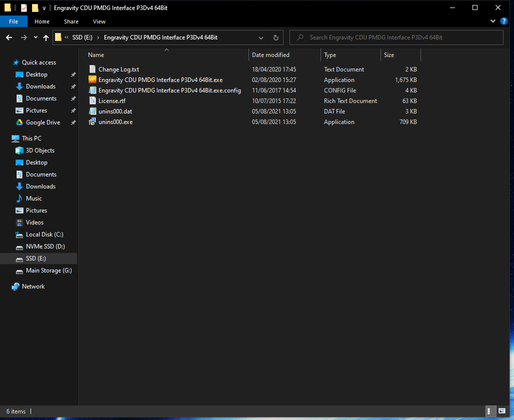Open Customize Quick Access Toolbar dropdown
This screenshot has height=420, width=514.
click(44, 8)
